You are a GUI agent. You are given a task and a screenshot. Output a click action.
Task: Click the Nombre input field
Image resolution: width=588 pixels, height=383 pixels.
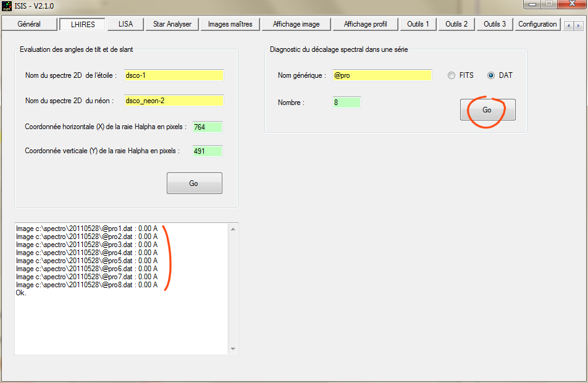[346, 102]
